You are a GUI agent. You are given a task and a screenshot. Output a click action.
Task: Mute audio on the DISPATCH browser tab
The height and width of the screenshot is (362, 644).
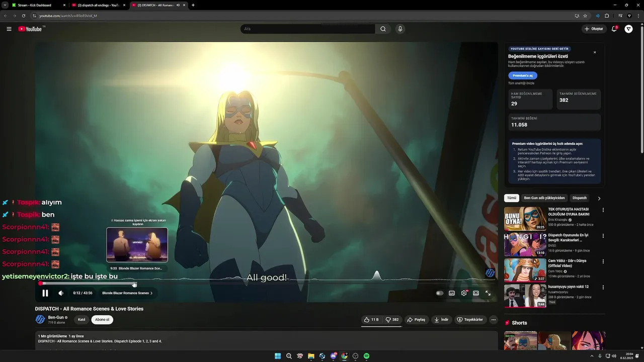[178, 5]
